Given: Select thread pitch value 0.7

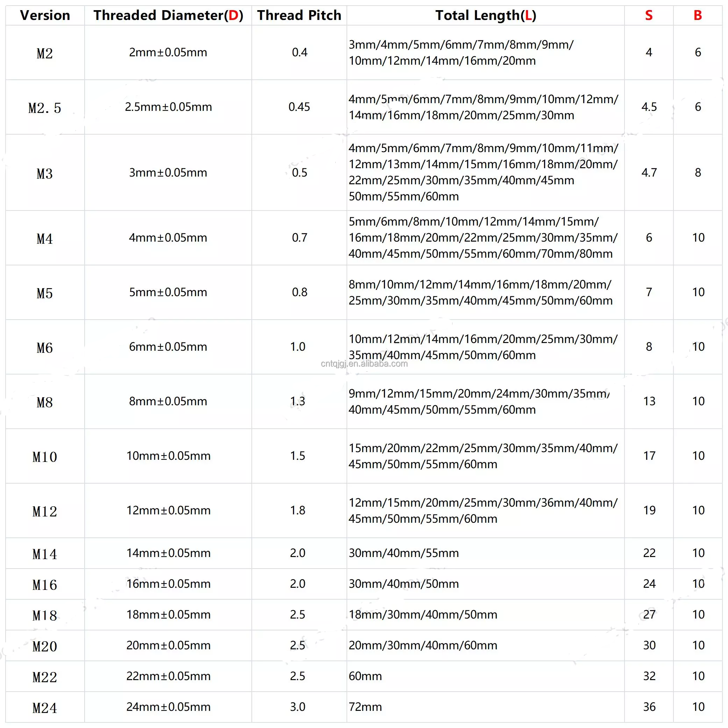Looking at the screenshot, I should (x=300, y=238).
